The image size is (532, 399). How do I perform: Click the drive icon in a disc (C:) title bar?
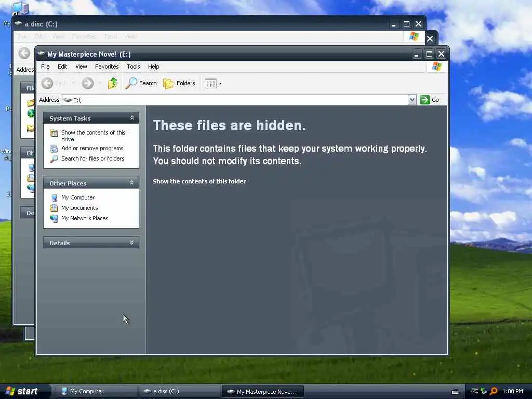point(18,24)
